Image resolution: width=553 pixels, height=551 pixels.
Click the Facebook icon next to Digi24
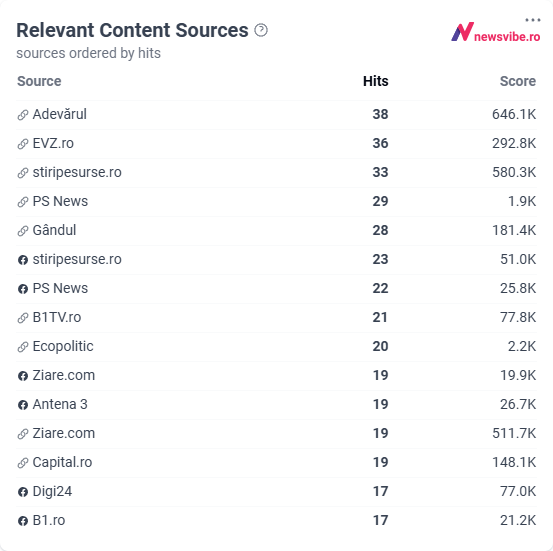[x=23, y=492]
